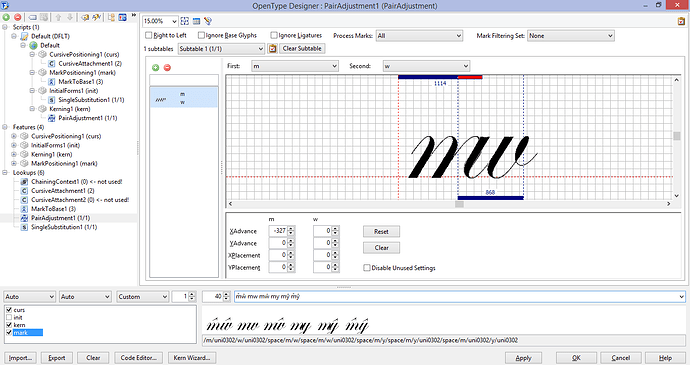Select MarkToBase1 (3) under MarkPositioning1 script
Screen dimensions: 690x365
[81, 81]
